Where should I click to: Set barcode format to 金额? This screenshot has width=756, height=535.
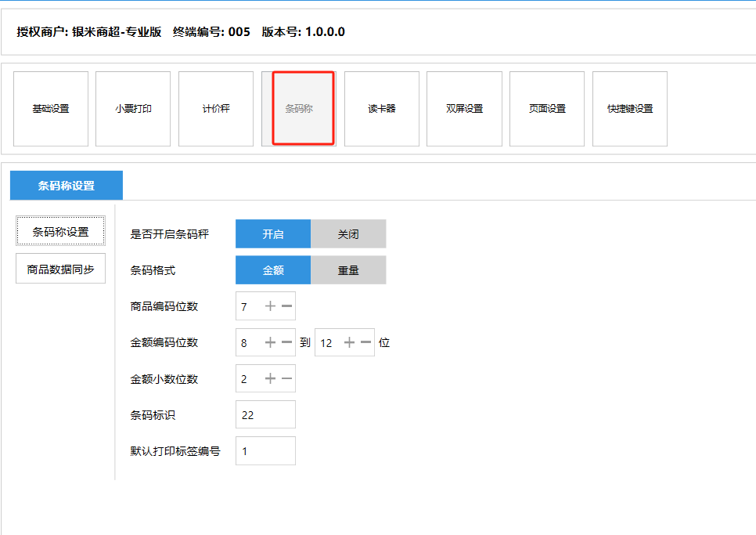pyautogui.click(x=273, y=270)
